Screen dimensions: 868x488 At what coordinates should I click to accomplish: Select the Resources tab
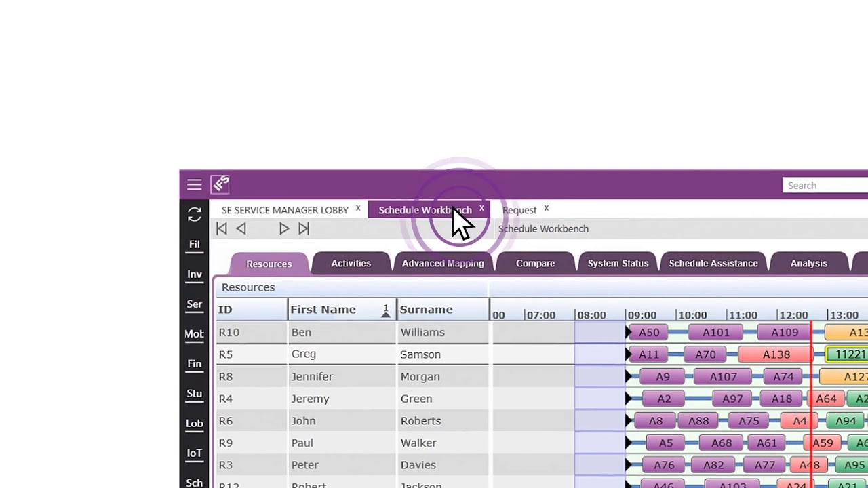click(x=269, y=264)
